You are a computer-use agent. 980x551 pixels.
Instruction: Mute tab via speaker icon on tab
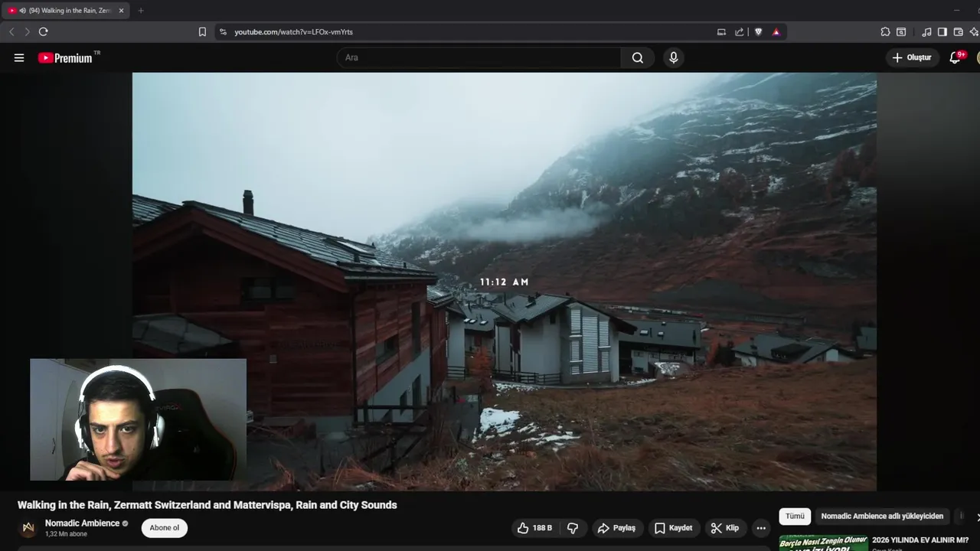(x=22, y=11)
